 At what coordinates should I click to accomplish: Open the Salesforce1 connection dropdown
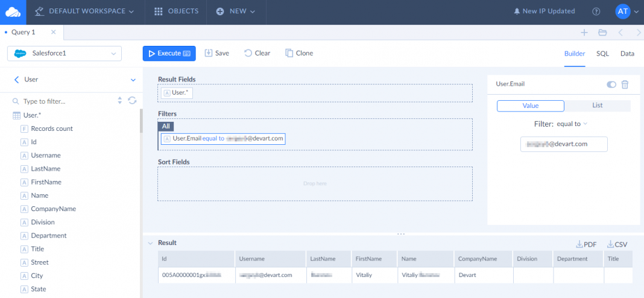pos(65,54)
